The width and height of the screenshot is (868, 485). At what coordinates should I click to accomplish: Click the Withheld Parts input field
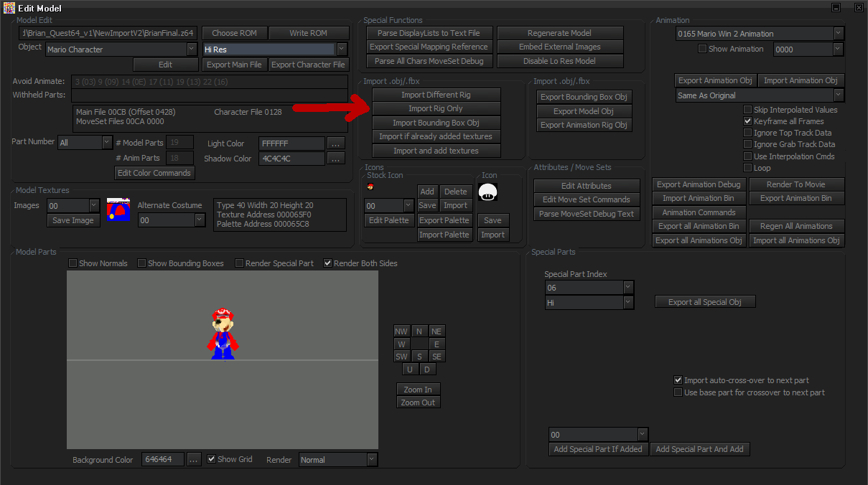pyautogui.click(x=209, y=95)
